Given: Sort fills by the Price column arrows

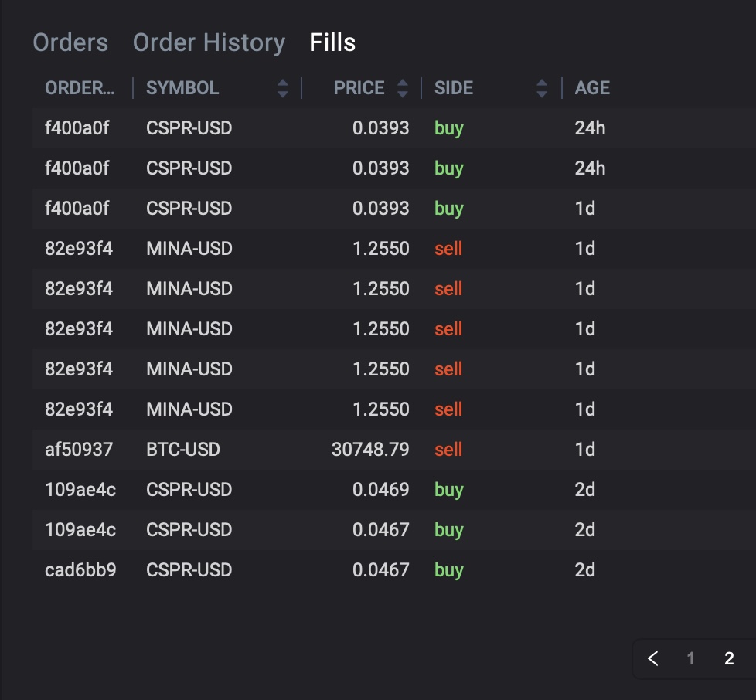Looking at the screenshot, I should [402, 88].
